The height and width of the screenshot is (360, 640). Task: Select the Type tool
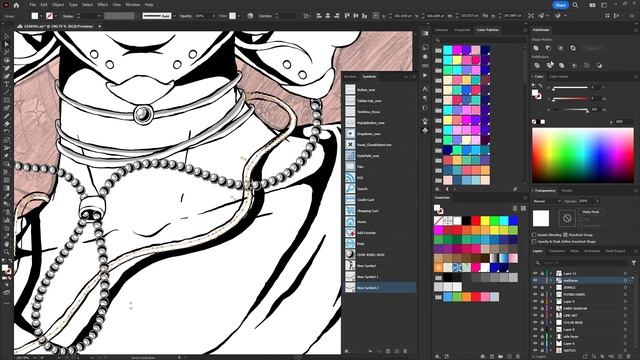coord(7,84)
